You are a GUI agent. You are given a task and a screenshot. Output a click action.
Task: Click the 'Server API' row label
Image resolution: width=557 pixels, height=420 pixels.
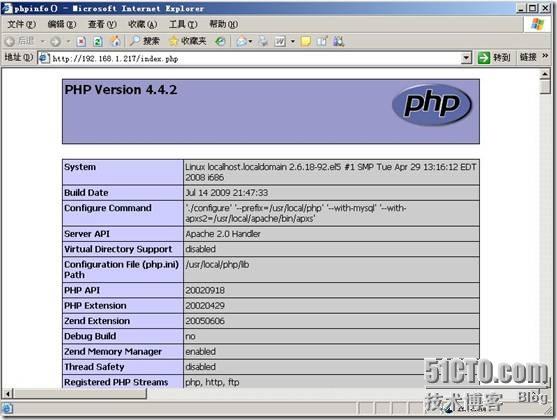87,234
